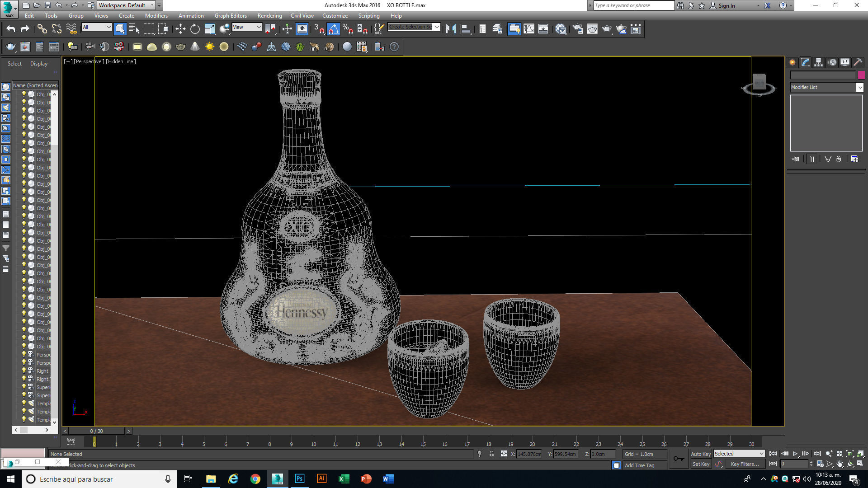
Task: Activate the Select and Rotate tool
Action: (195, 29)
